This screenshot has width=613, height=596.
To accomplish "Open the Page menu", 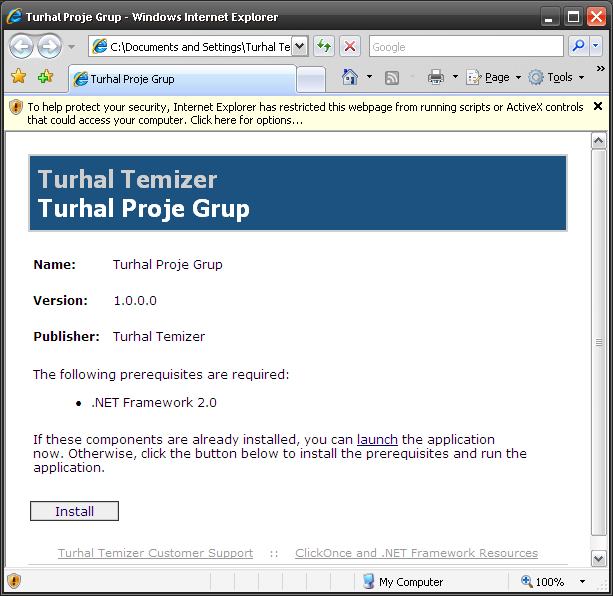I will pyautogui.click(x=494, y=77).
